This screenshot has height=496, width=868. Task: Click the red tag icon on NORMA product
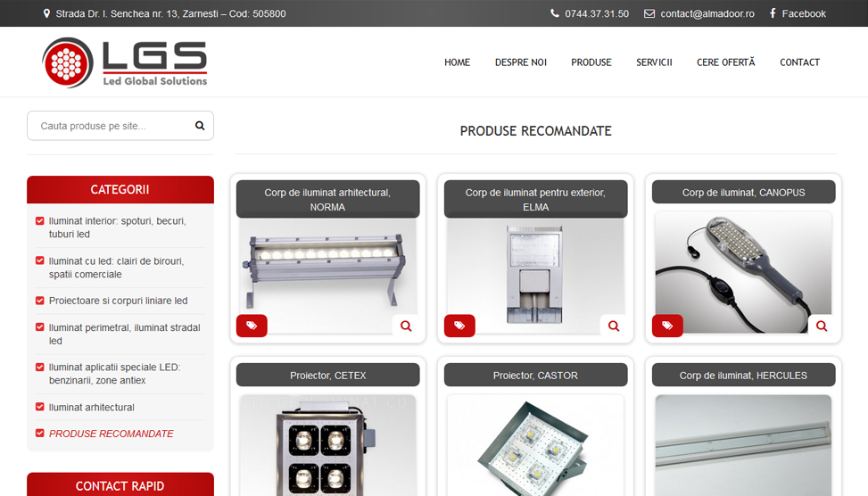pos(252,326)
